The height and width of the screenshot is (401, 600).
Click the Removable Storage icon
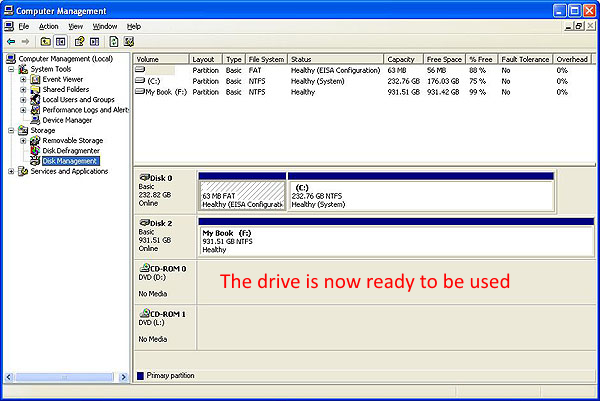(35, 140)
